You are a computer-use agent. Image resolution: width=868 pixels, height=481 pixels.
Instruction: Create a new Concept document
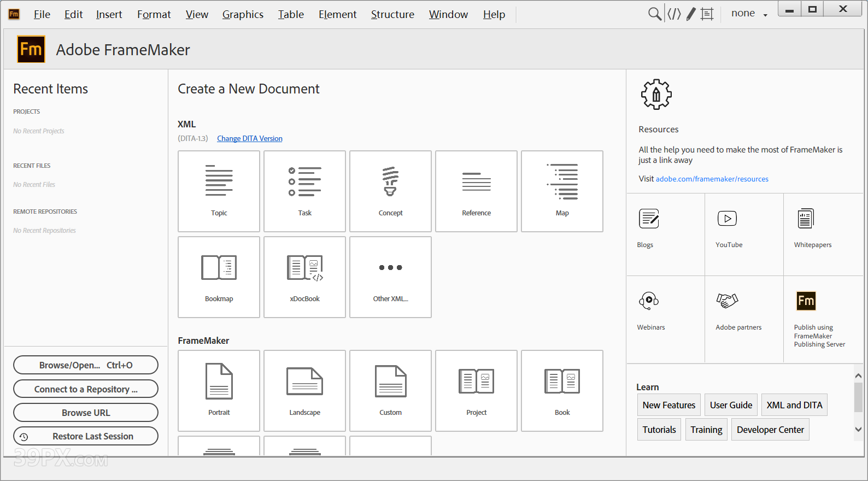click(x=390, y=191)
